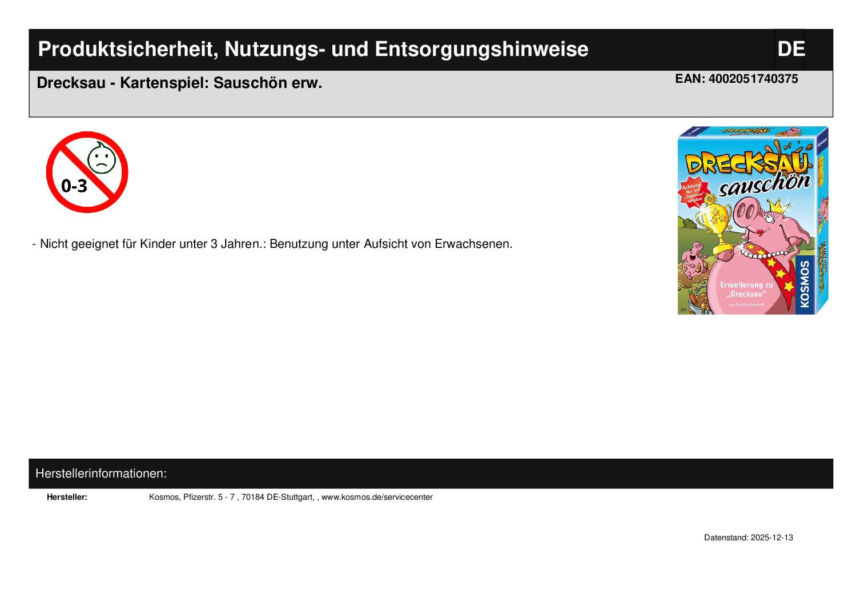Click the www.kosmos.de/servicecenter link
868x614 pixels.
pos(377,497)
